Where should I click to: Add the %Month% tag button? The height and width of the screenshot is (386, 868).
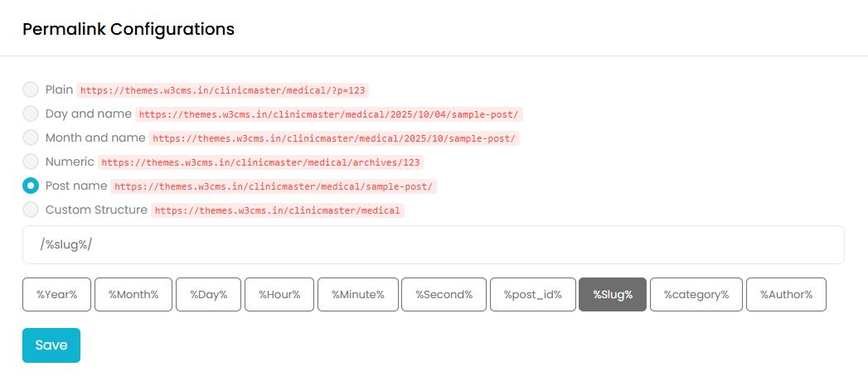[x=133, y=295]
